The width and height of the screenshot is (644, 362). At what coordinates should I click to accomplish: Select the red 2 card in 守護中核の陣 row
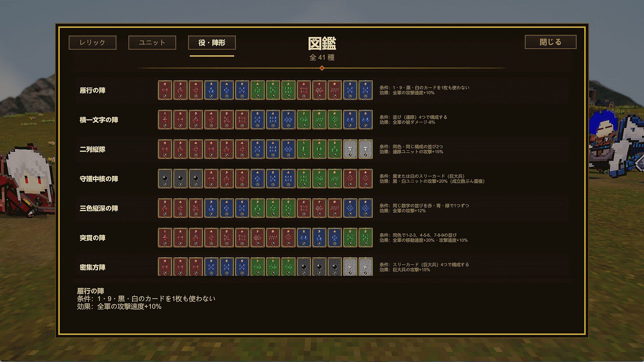pyautogui.click(x=211, y=179)
